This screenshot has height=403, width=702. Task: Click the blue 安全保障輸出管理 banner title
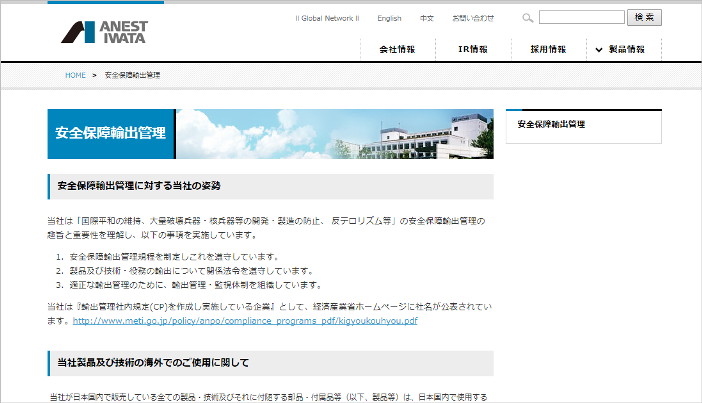tap(111, 133)
